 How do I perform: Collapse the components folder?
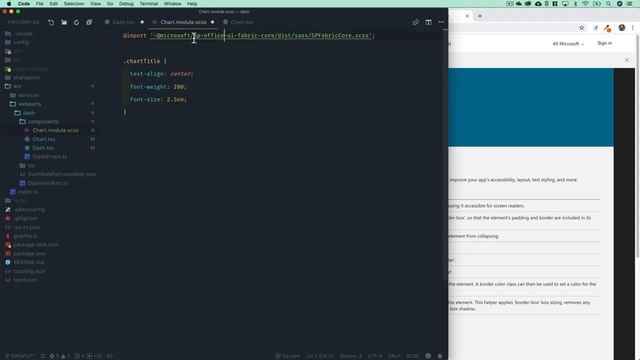(49, 122)
